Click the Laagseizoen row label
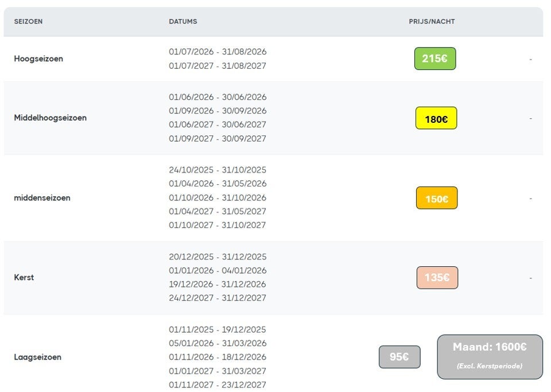Viewport: 551px width, 392px height. click(x=38, y=357)
